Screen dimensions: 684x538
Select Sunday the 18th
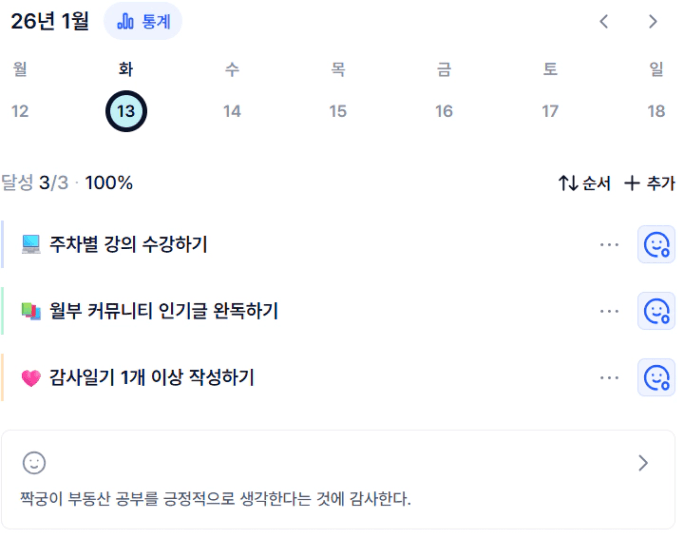[x=656, y=111]
